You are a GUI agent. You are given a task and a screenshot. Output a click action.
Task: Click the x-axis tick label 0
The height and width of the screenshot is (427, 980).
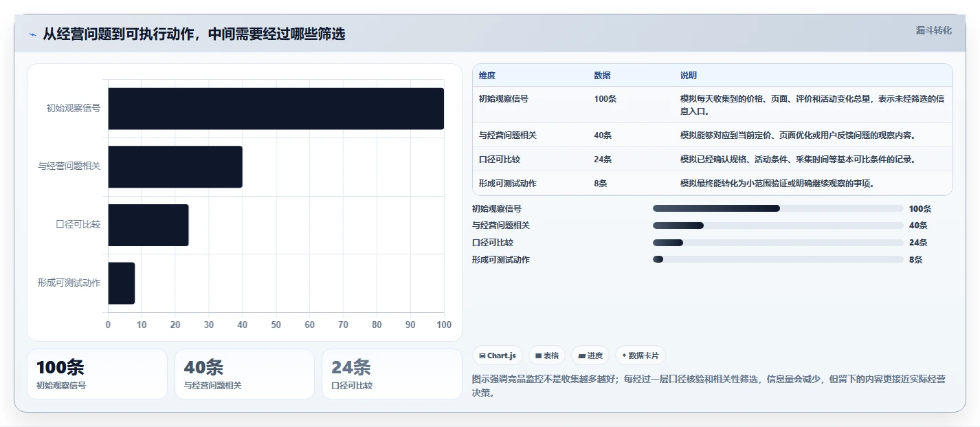tap(108, 325)
